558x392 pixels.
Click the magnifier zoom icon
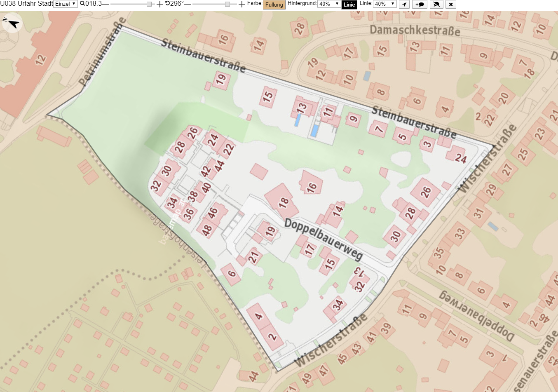82,4
